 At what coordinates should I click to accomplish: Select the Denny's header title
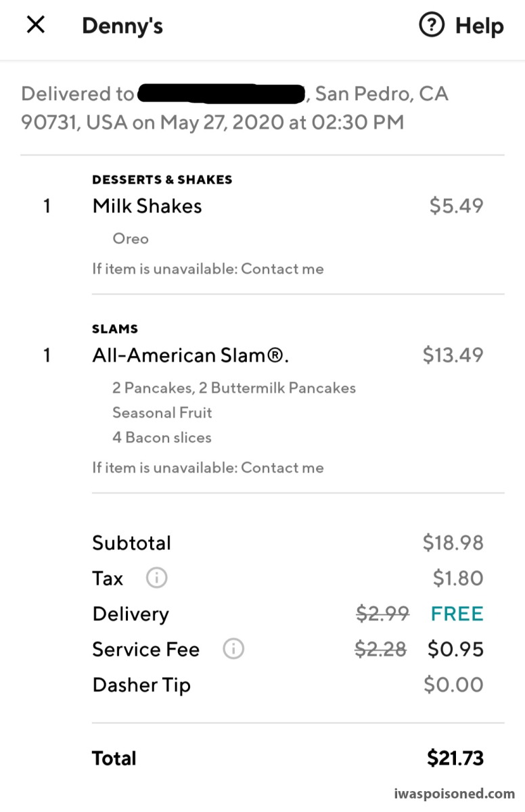click(122, 26)
